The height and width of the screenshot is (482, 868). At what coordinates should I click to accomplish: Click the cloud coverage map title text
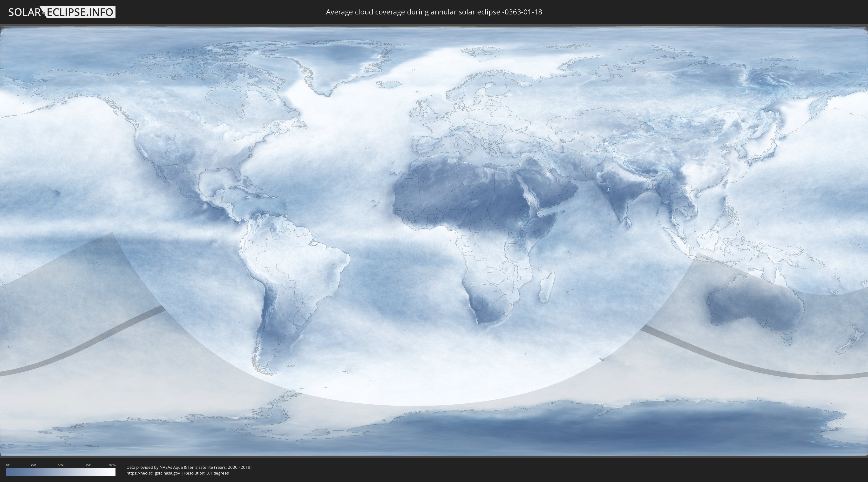tap(434, 12)
